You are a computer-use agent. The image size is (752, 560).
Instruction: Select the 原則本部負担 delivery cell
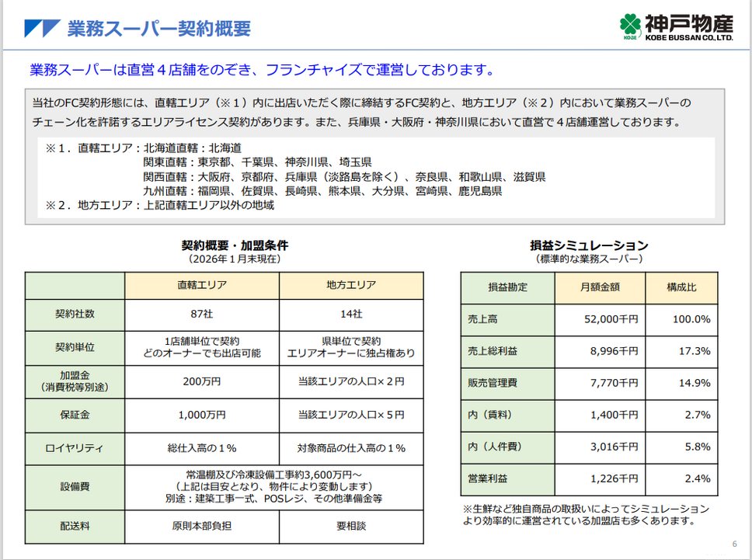[202, 526]
